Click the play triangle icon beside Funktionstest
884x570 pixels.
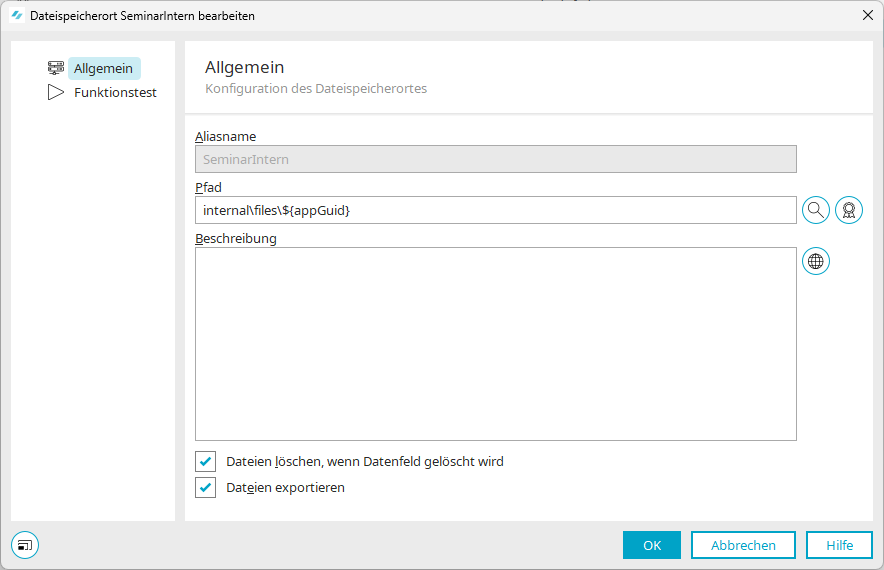click(56, 93)
